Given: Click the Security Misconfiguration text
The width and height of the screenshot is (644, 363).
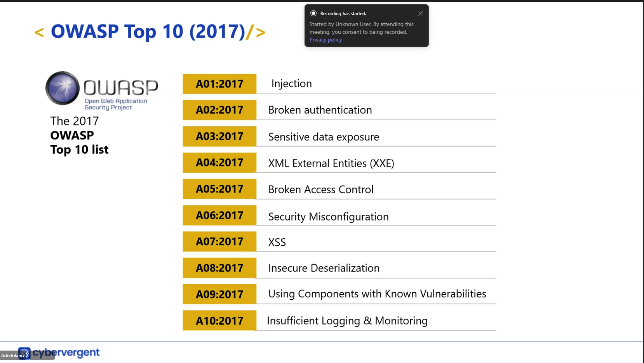Looking at the screenshot, I should [328, 216].
